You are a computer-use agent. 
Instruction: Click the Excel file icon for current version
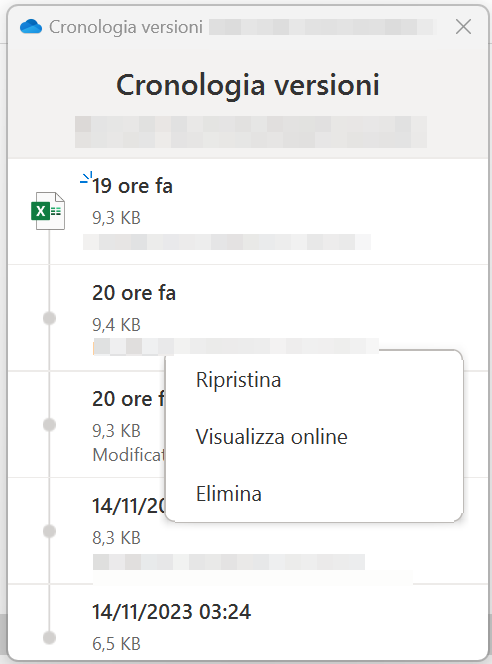pyautogui.click(x=48, y=211)
